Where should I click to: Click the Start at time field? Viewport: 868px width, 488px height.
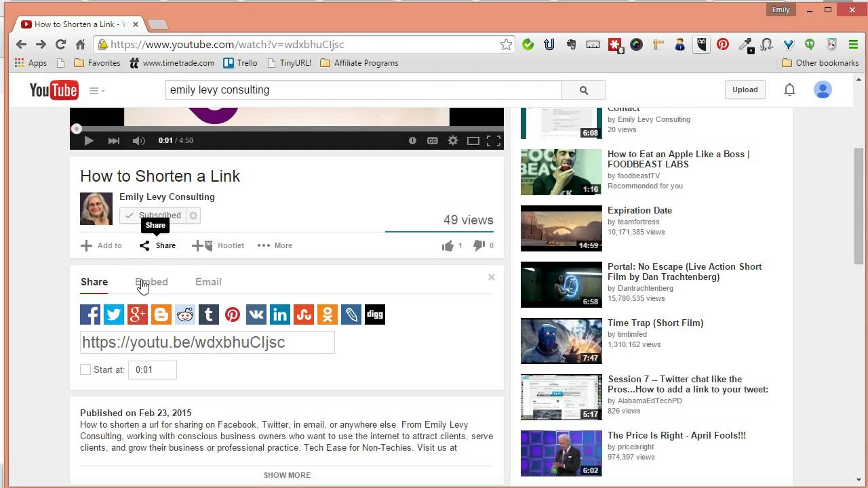tap(153, 370)
